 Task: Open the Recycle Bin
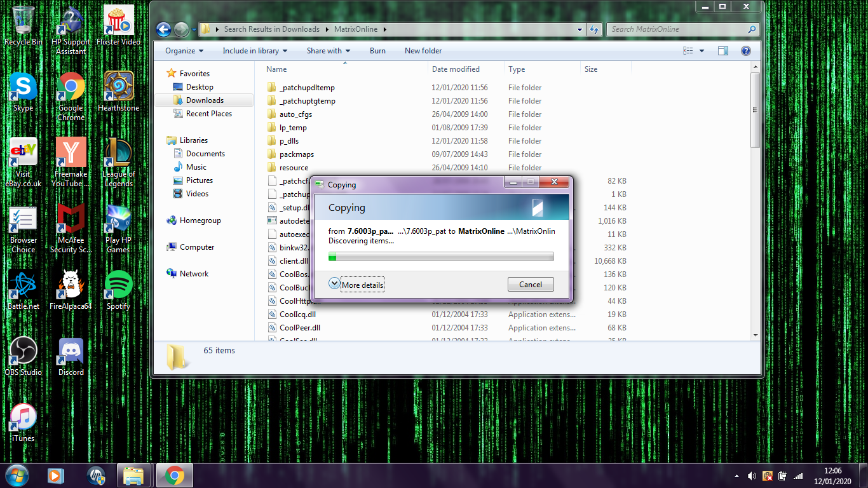click(x=24, y=21)
